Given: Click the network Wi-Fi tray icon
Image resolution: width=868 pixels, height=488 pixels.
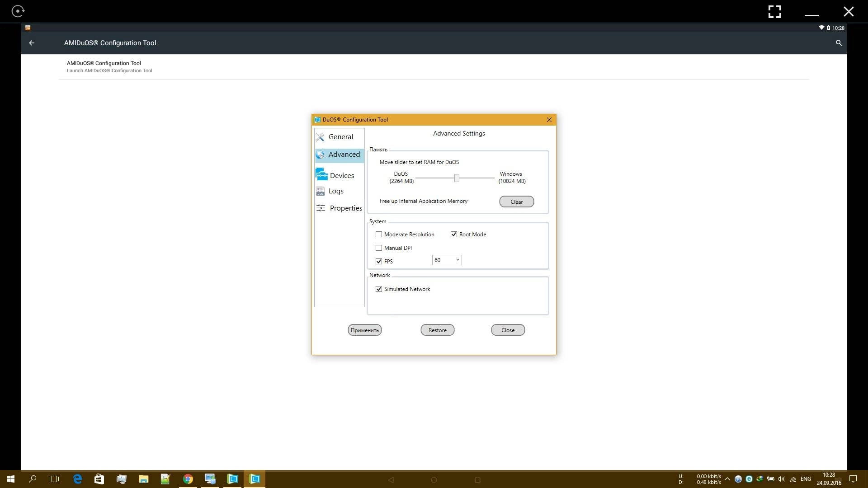Looking at the screenshot, I should click(x=793, y=479).
